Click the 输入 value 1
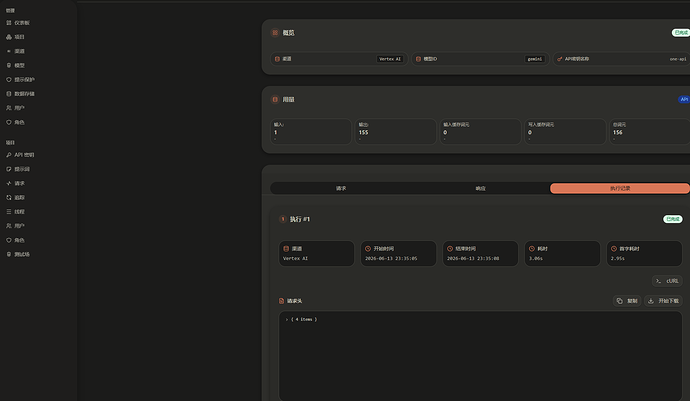The height and width of the screenshot is (401, 690). pyautogui.click(x=275, y=132)
